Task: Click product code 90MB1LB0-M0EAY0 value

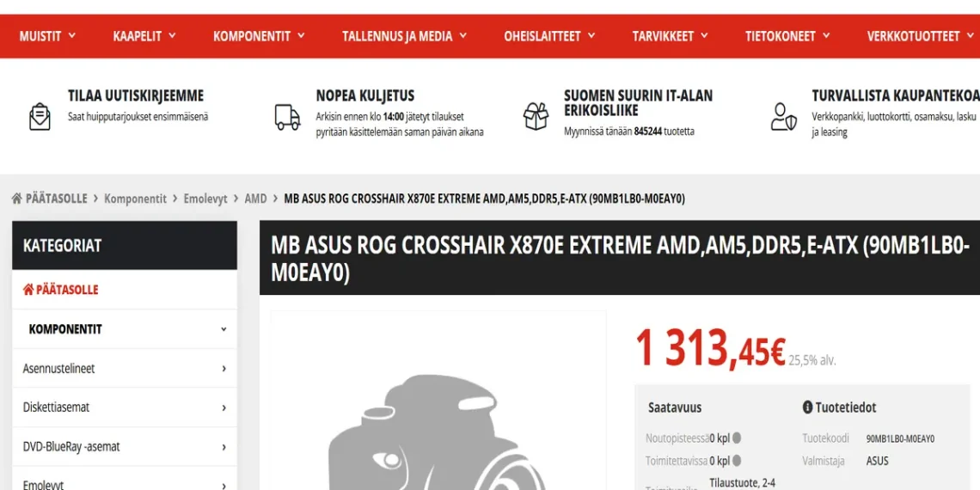Action: 900,438
